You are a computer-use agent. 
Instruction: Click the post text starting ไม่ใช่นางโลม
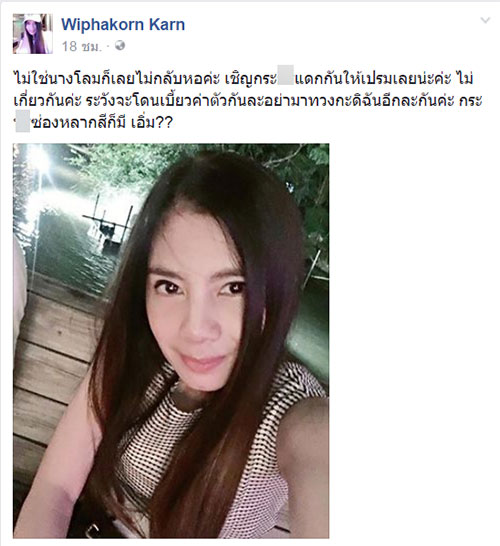pos(248,101)
